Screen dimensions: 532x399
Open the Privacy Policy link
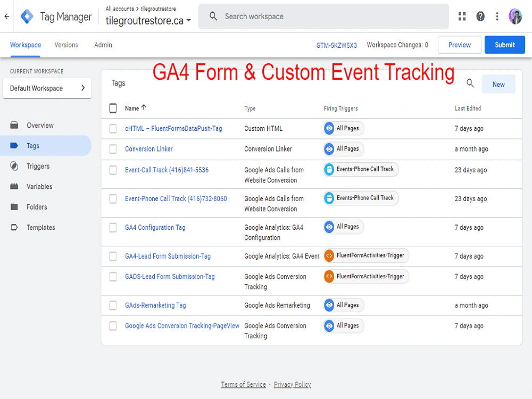pos(292,385)
